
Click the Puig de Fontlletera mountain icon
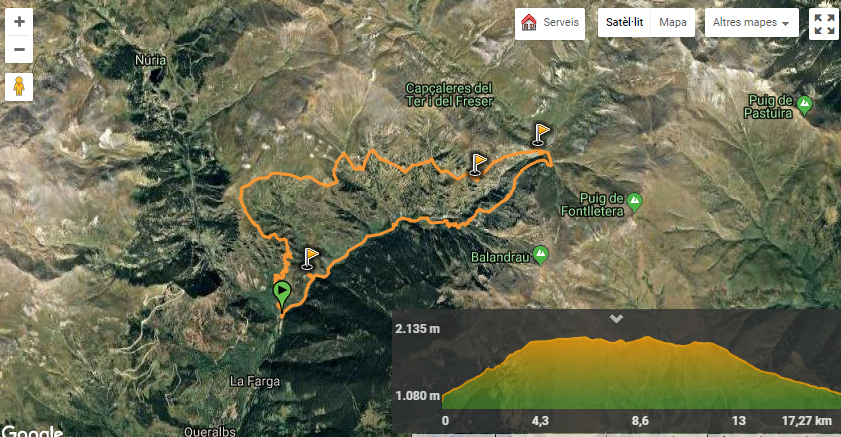[x=635, y=203]
